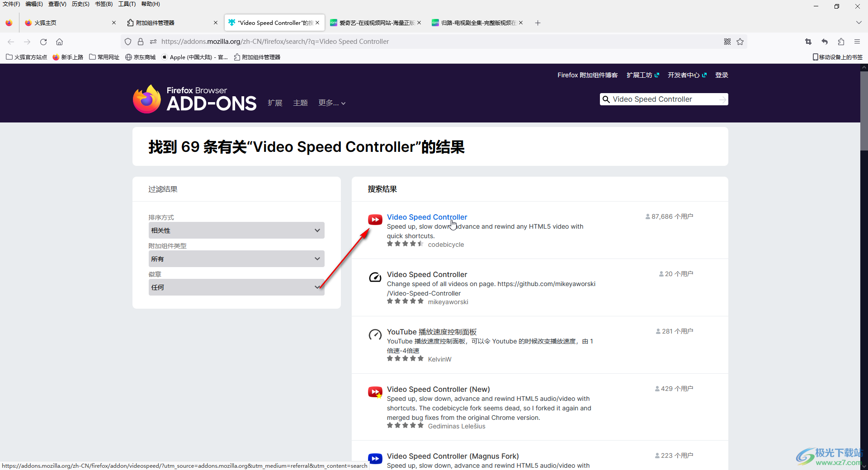Open the 查看(V) menu
Screen dimensions: 868x470
click(x=57, y=4)
